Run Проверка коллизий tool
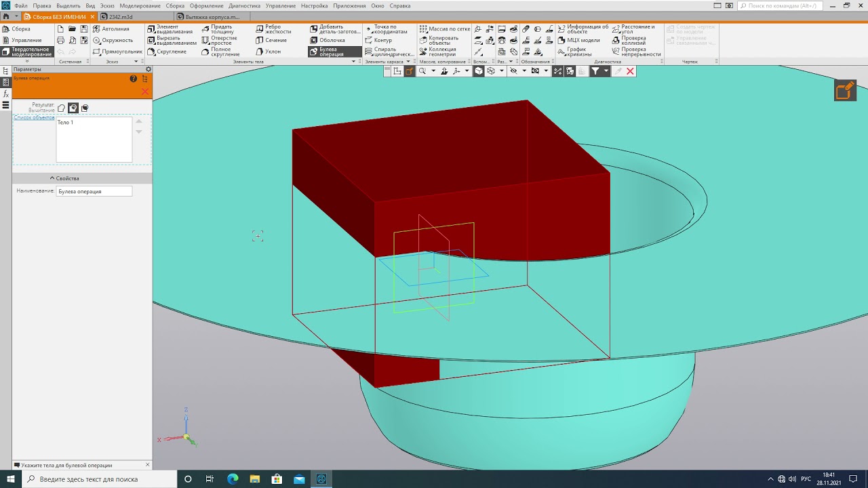868x488 pixels. click(629, 41)
